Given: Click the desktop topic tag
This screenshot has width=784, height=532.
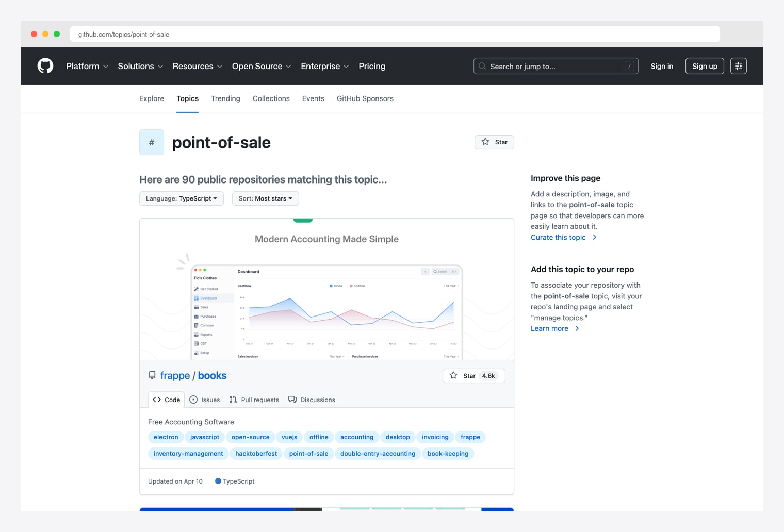Looking at the screenshot, I should (398, 437).
